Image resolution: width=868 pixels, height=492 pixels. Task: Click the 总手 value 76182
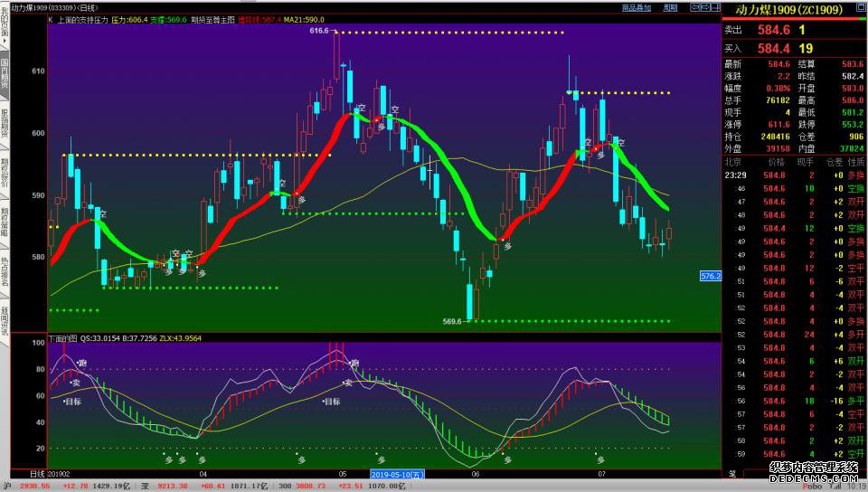pos(778,100)
